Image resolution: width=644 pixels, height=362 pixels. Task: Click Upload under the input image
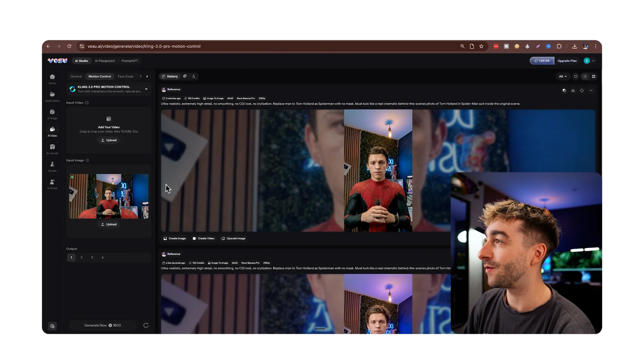pos(109,225)
